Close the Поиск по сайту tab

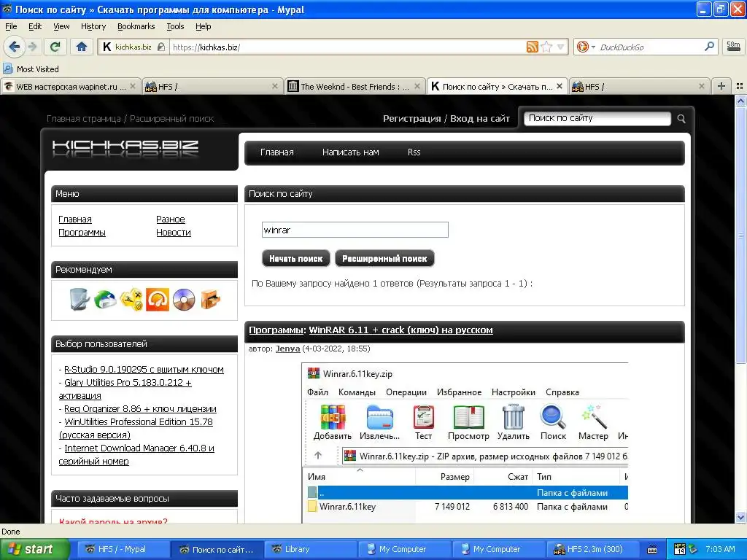(560, 86)
